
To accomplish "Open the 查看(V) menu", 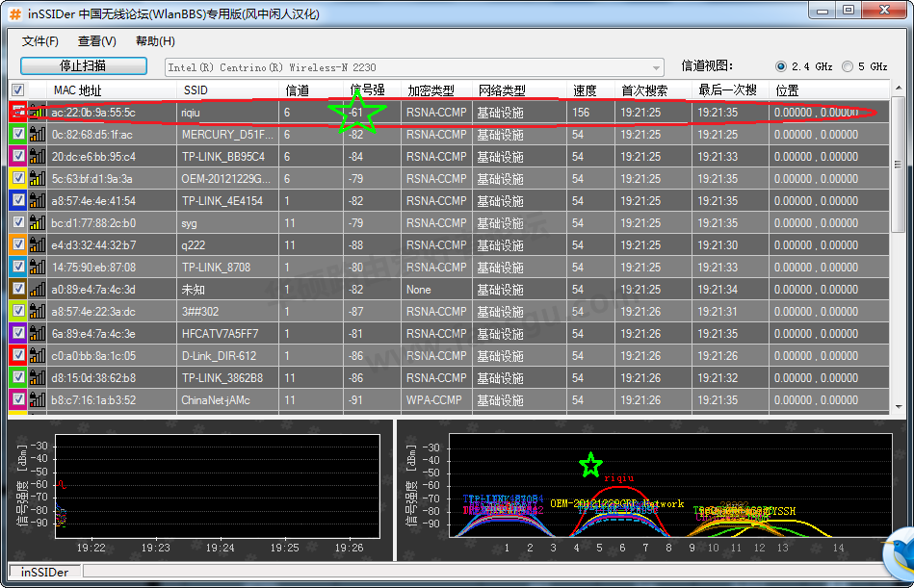I will coord(96,41).
